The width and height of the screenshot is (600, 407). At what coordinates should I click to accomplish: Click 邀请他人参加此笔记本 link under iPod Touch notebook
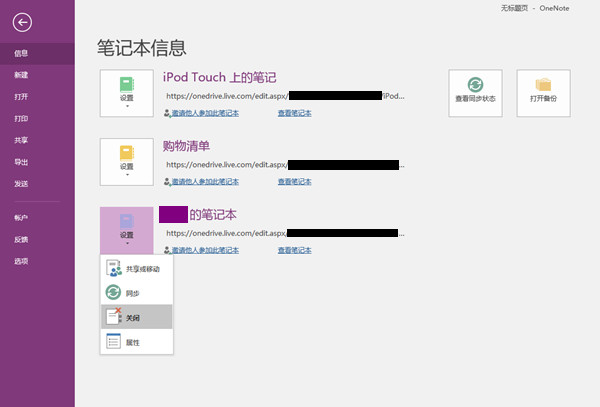click(205, 113)
